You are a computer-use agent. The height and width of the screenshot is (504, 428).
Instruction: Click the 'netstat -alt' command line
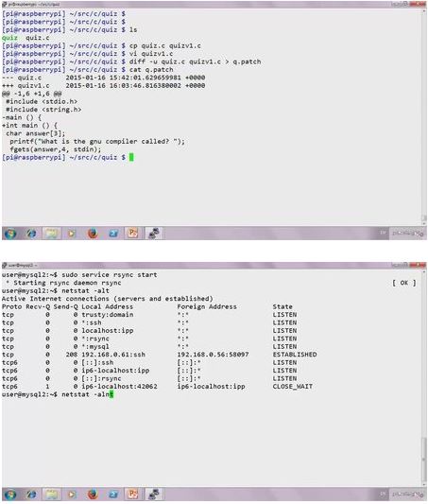point(85,290)
